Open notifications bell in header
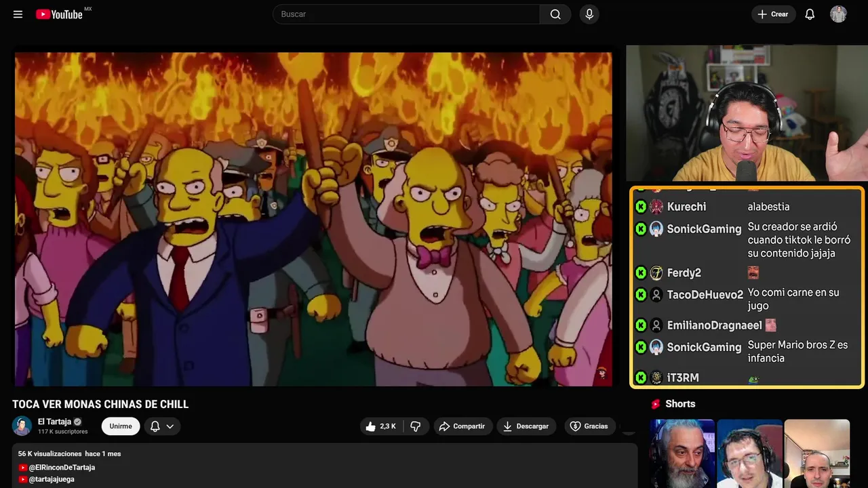Image resolution: width=868 pixels, height=488 pixels. click(810, 14)
